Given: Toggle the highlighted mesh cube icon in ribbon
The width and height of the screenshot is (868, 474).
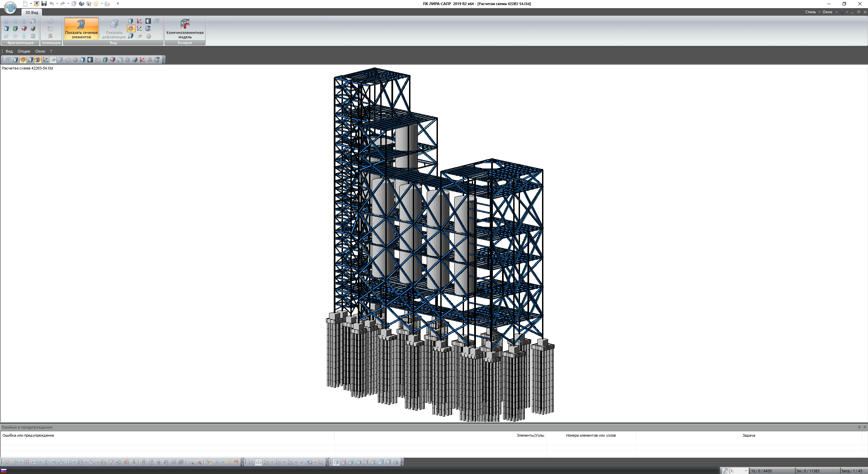Looking at the screenshot, I should [x=131, y=29].
